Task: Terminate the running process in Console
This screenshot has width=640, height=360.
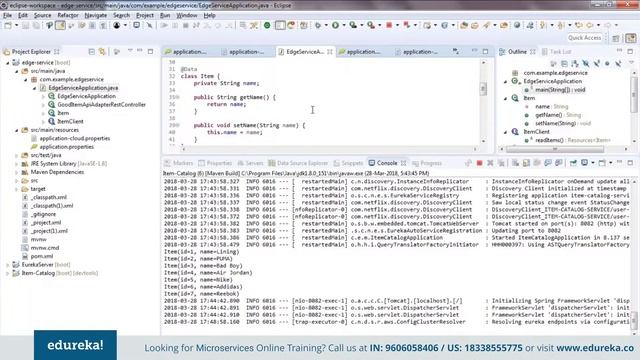Action: click(480, 163)
